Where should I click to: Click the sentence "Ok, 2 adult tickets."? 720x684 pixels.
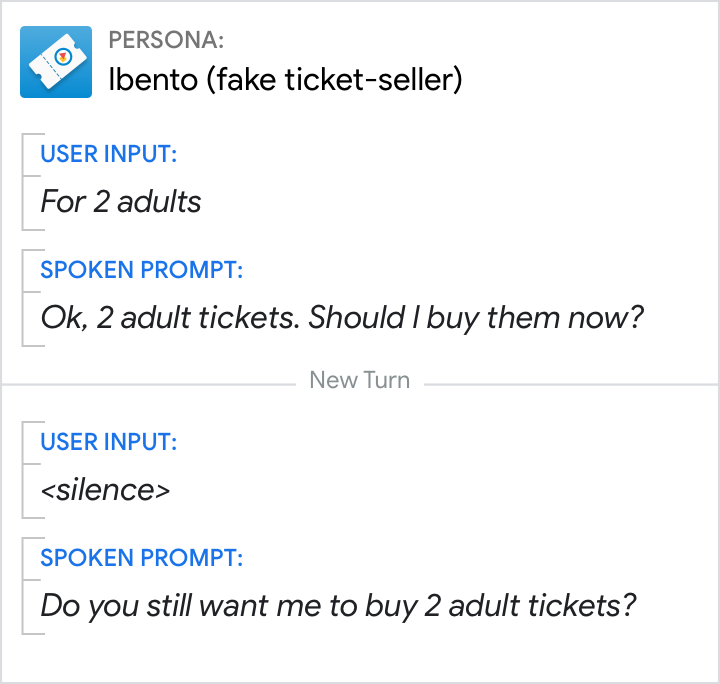(x=171, y=318)
